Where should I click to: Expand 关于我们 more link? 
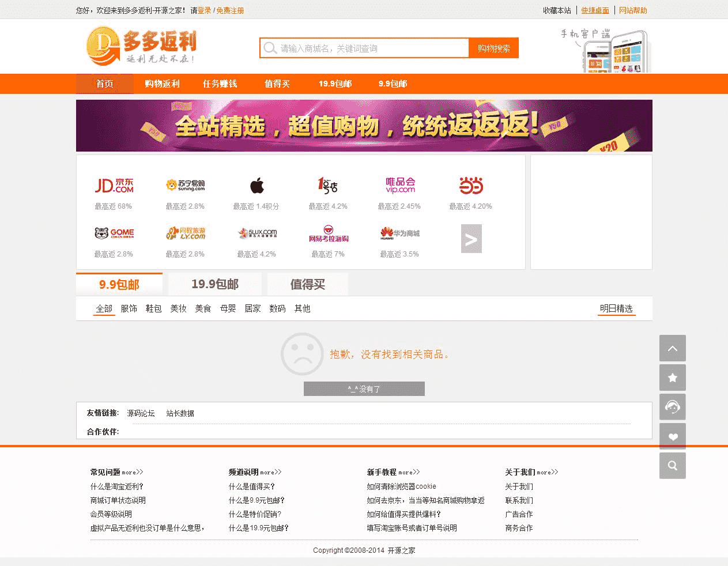point(548,472)
